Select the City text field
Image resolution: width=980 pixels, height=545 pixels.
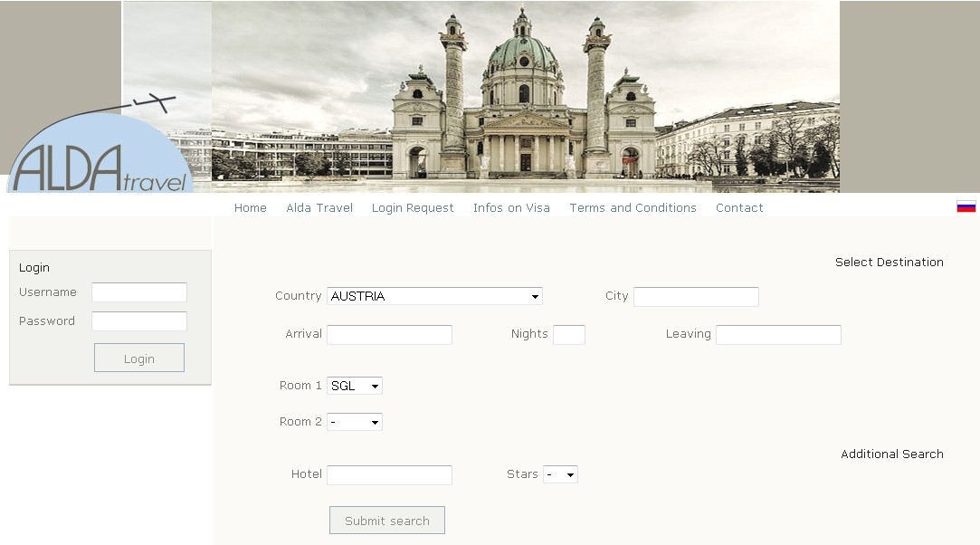coord(696,297)
